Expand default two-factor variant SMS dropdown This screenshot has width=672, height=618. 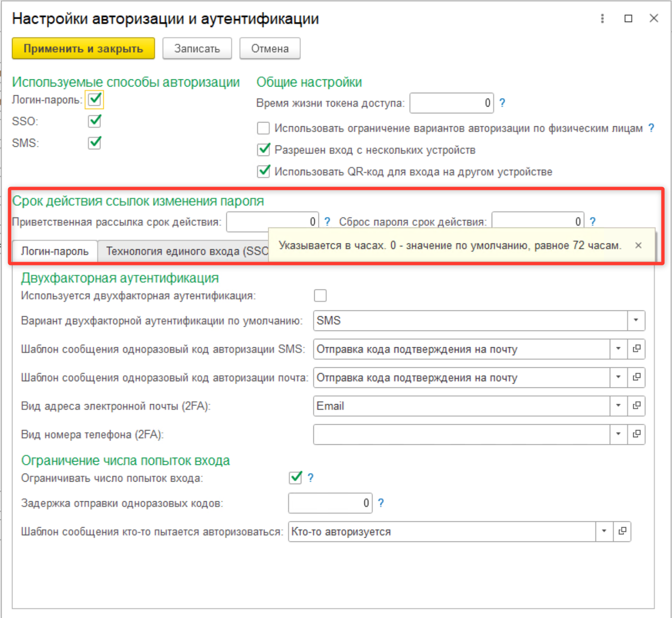coord(636,320)
